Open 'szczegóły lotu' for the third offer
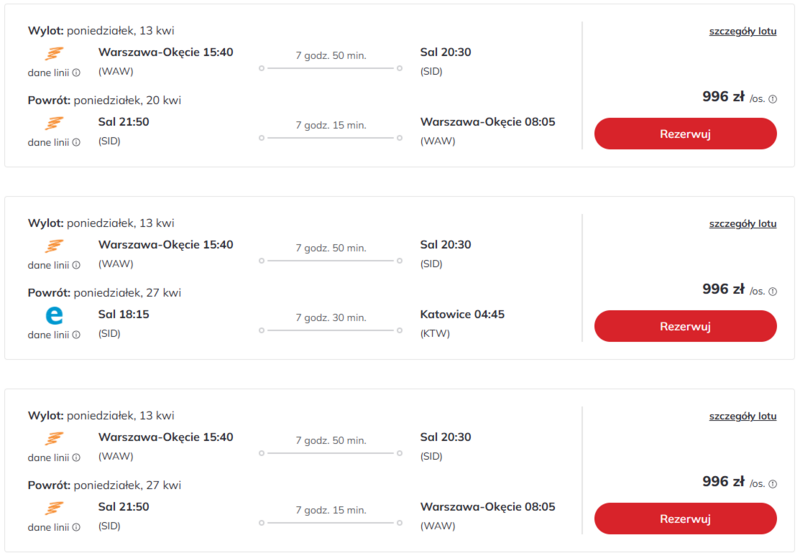Screen dimensions: 800x553 (742, 416)
